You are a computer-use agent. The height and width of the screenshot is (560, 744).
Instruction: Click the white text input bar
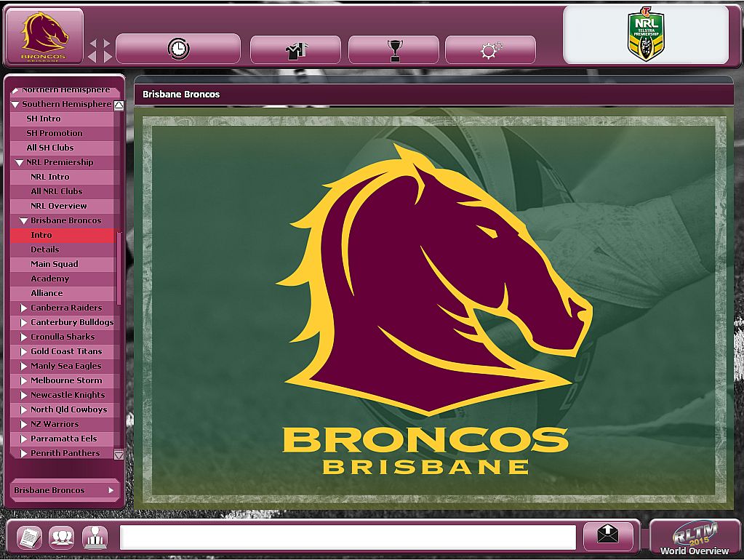tap(348, 537)
